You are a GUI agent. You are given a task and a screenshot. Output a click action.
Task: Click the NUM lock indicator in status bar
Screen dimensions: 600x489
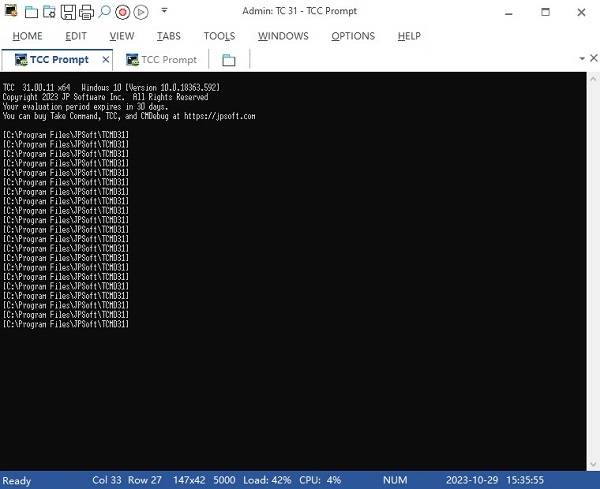[x=394, y=480]
